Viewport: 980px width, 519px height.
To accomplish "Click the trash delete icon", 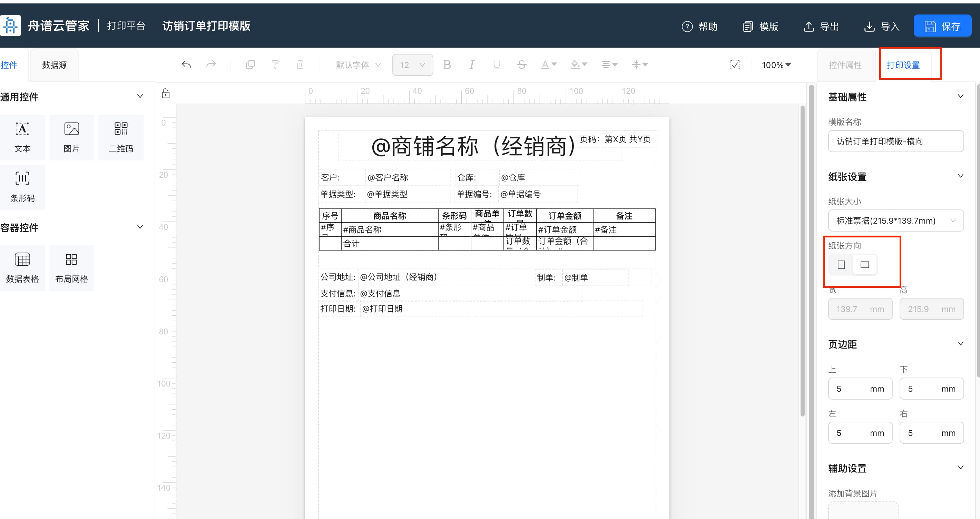I will pyautogui.click(x=300, y=65).
